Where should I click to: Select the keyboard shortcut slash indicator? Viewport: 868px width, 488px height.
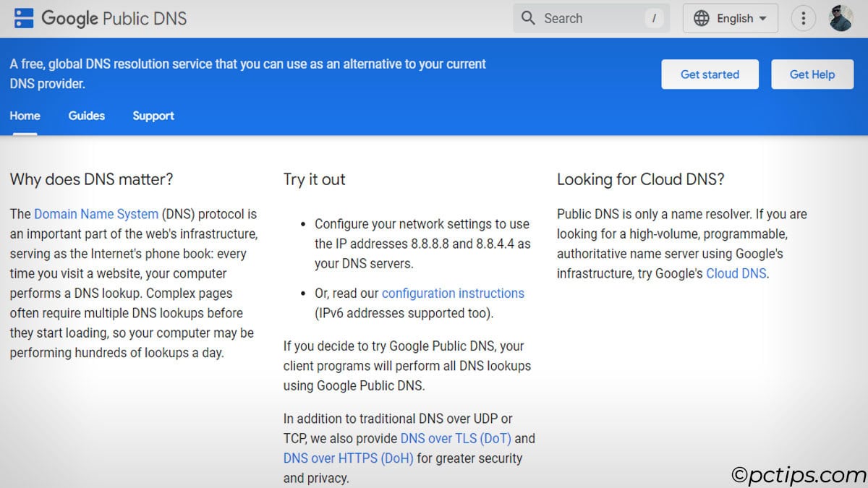[653, 18]
